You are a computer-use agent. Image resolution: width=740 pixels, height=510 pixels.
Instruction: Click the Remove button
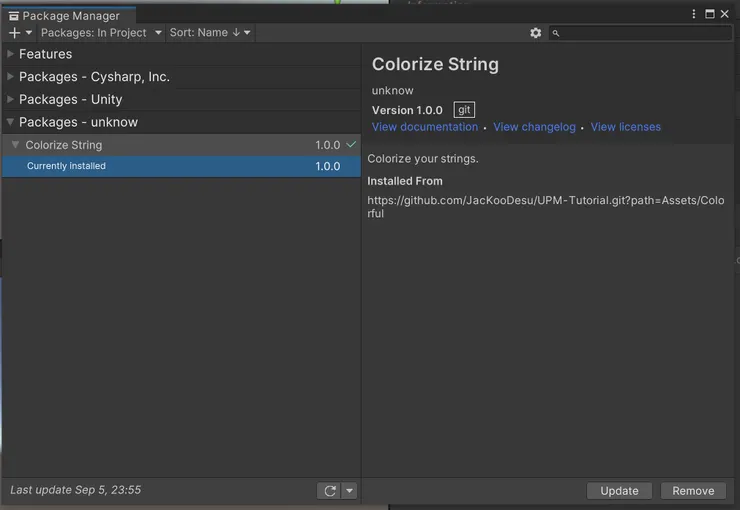693,491
